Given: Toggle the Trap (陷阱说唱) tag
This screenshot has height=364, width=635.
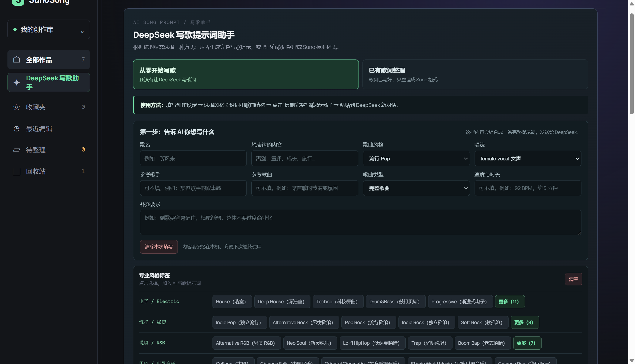Looking at the screenshot, I should point(431,343).
